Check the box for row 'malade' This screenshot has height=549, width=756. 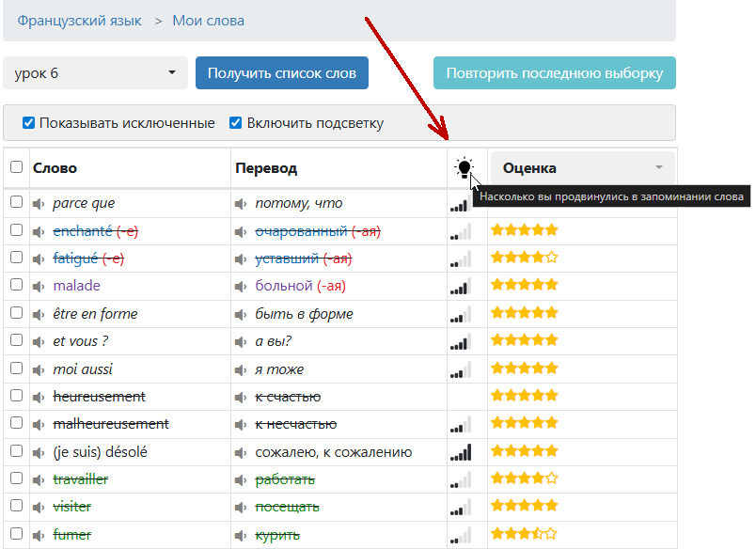16,285
